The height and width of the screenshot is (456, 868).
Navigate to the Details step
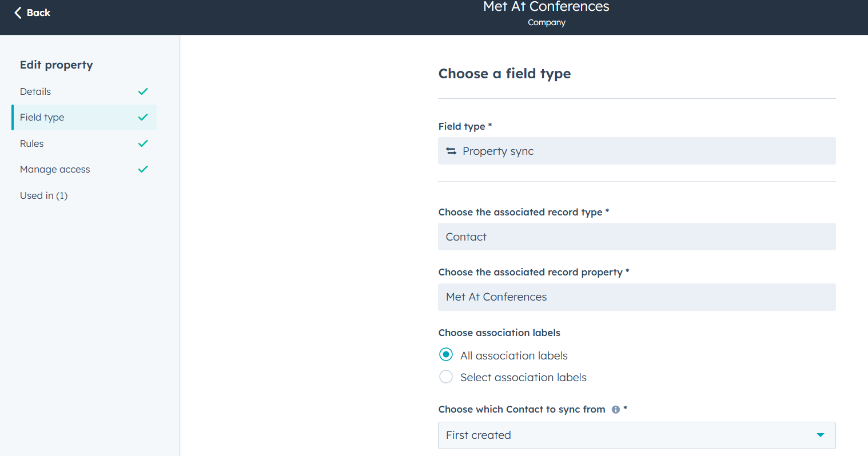point(35,91)
